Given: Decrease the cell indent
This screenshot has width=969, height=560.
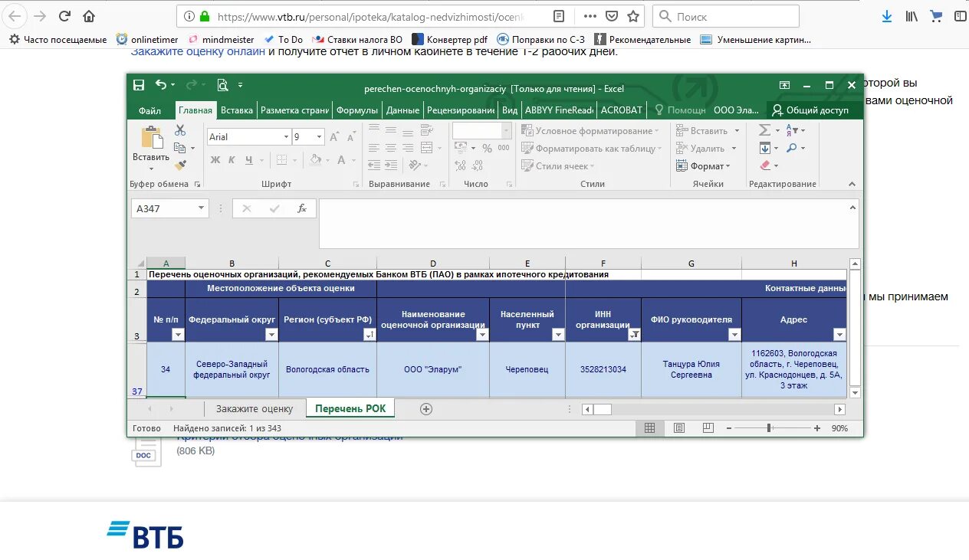Looking at the screenshot, I should (374, 165).
